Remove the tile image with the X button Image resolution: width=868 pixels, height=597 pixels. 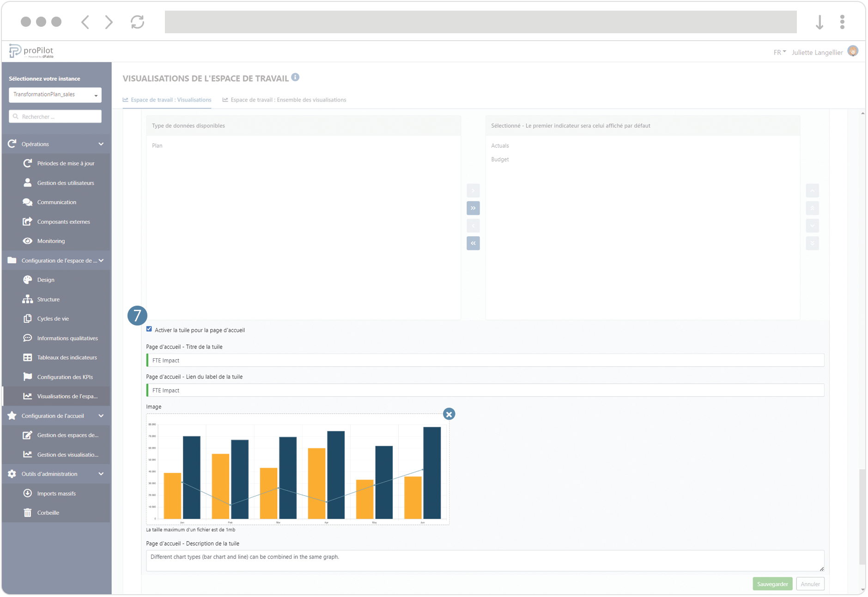point(449,414)
